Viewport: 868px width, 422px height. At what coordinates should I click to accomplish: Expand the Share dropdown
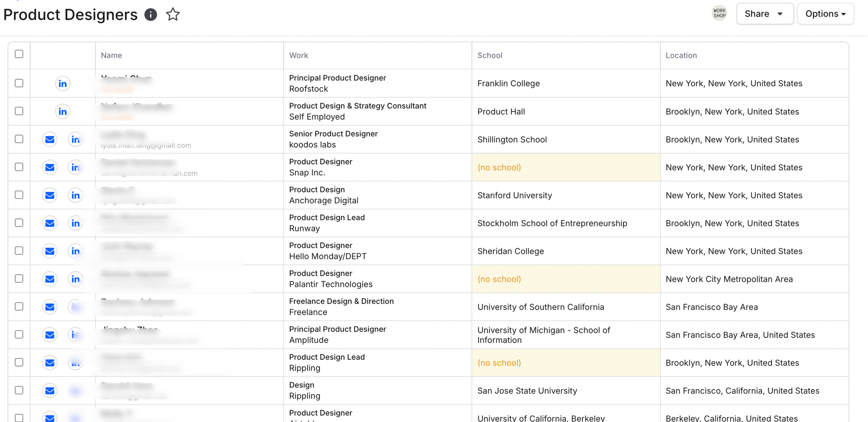[765, 14]
